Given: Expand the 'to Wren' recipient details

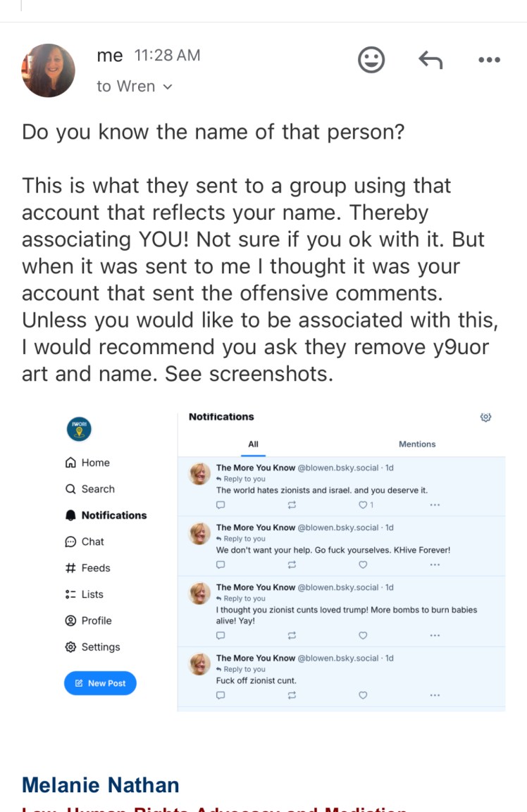Looking at the screenshot, I should click(134, 87).
